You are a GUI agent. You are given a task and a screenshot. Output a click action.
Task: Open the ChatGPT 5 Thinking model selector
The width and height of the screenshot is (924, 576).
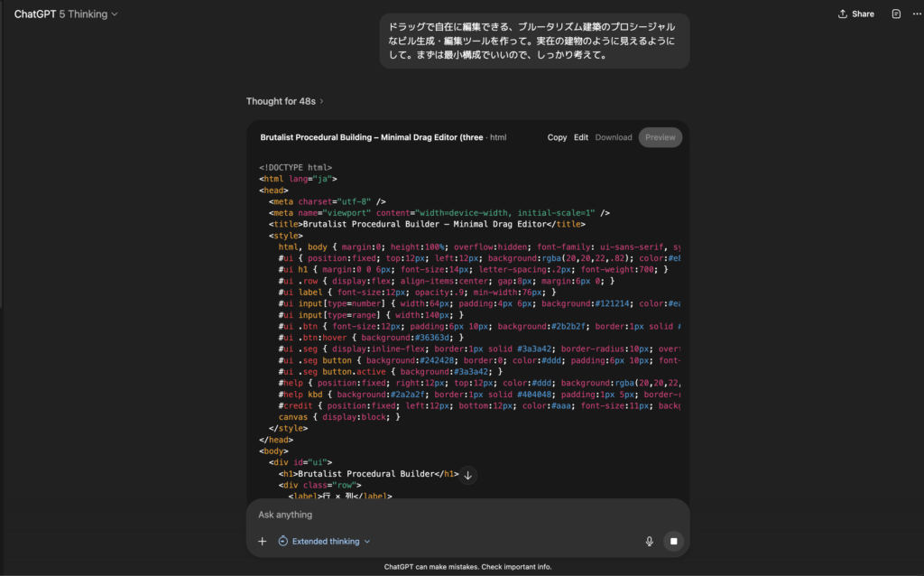click(x=65, y=14)
